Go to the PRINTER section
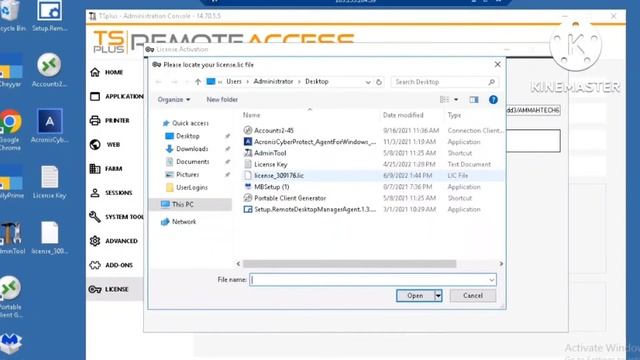The image size is (640, 360). tap(116, 120)
